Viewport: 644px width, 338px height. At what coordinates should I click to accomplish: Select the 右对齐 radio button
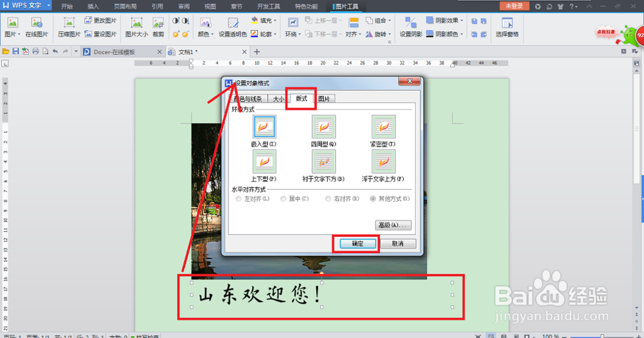click(x=328, y=199)
